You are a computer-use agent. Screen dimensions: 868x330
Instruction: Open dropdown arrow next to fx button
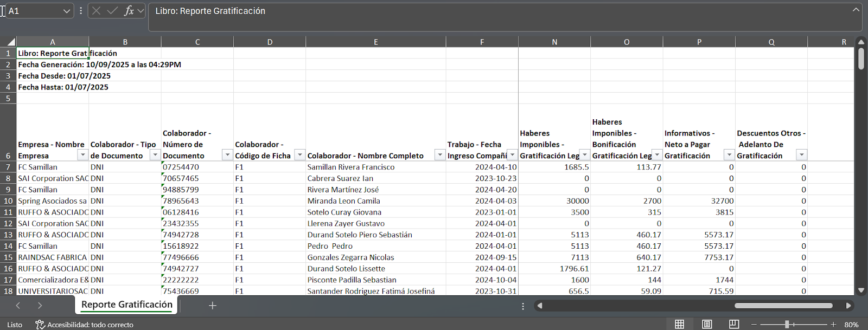tap(141, 11)
